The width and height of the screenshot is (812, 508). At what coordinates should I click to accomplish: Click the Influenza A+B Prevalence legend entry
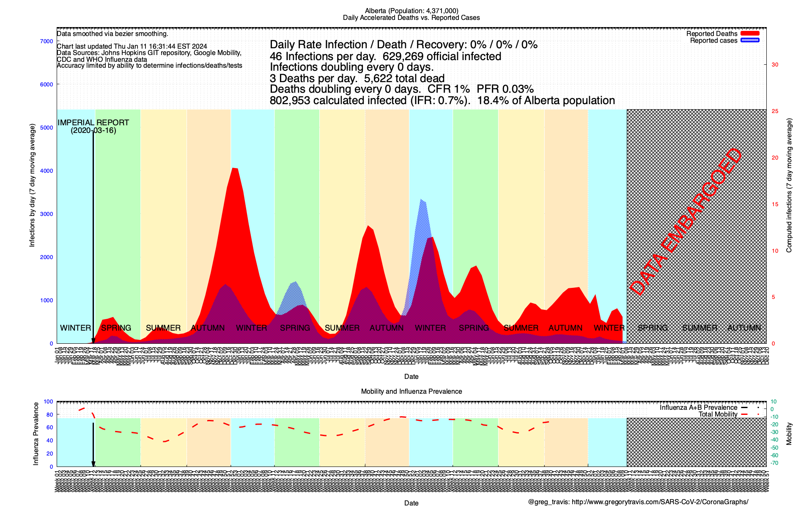coord(698,407)
